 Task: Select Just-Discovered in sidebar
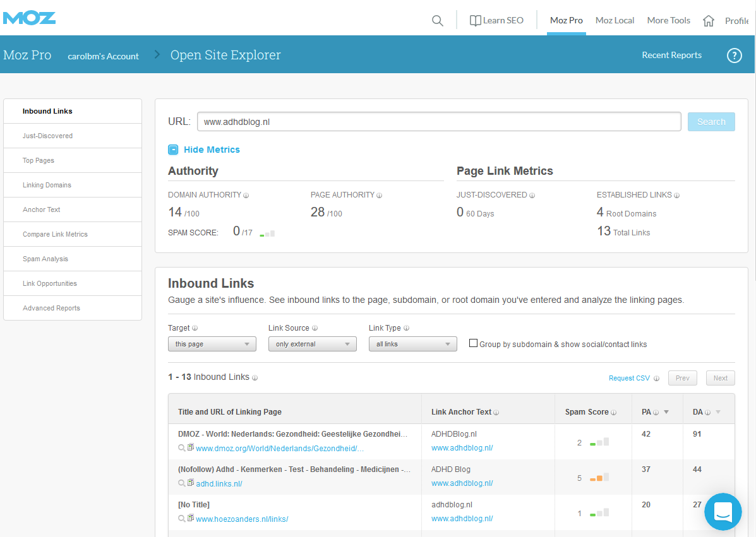(73, 136)
